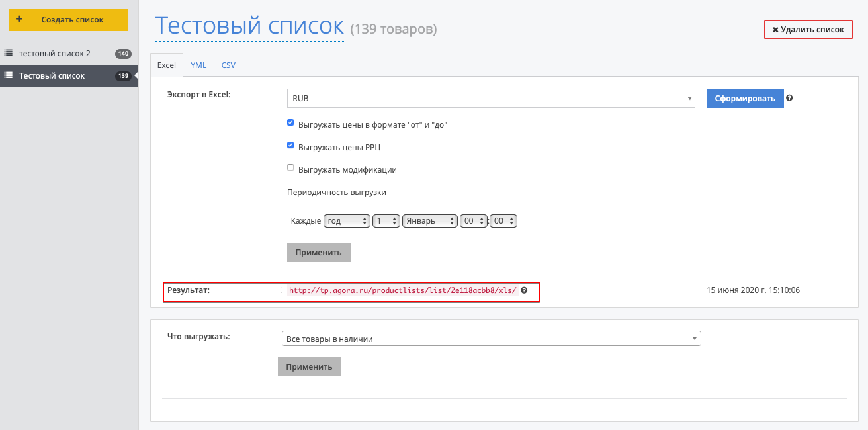This screenshot has width=868, height=430.
Task: Click the 139 count badge in sidebar
Action: point(123,76)
